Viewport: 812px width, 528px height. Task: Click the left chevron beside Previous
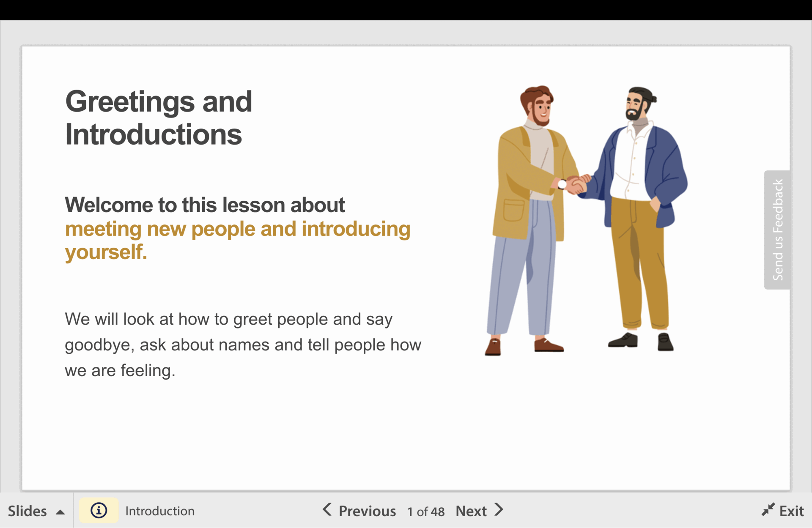pyautogui.click(x=327, y=509)
